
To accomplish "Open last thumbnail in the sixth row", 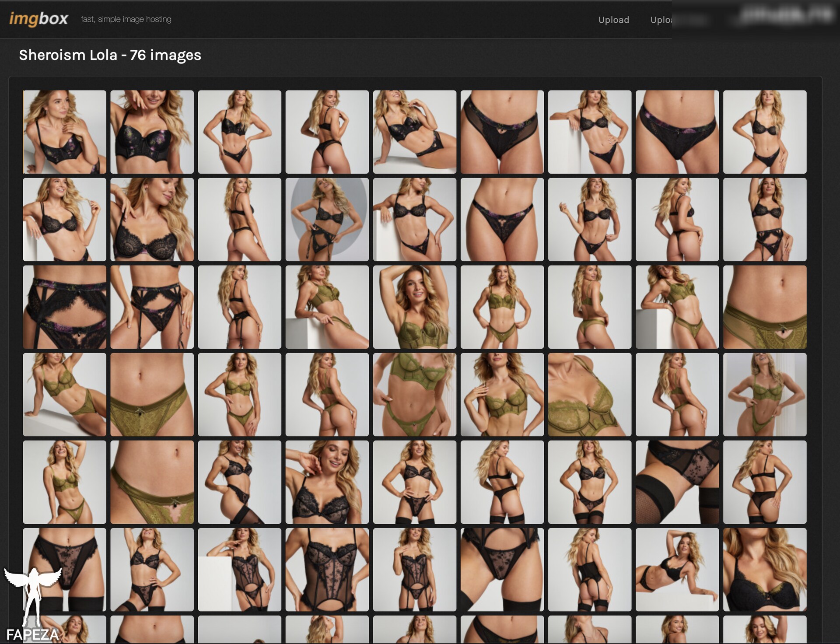I will [x=765, y=570].
